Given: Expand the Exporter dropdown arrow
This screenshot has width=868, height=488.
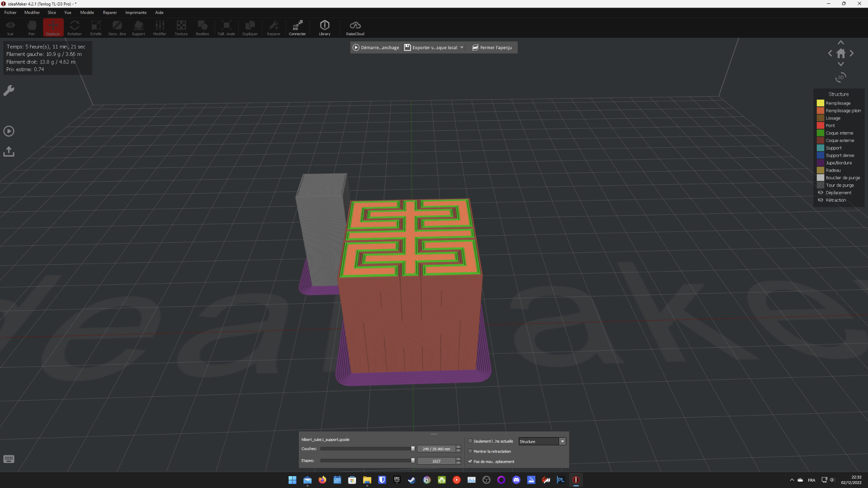Looking at the screenshot, I should click(462, 47).
